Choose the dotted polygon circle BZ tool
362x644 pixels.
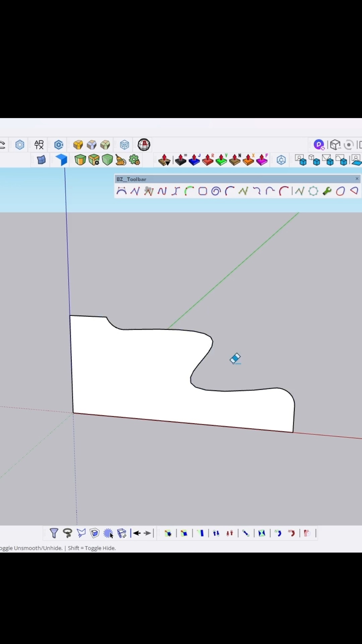point(313,191)
